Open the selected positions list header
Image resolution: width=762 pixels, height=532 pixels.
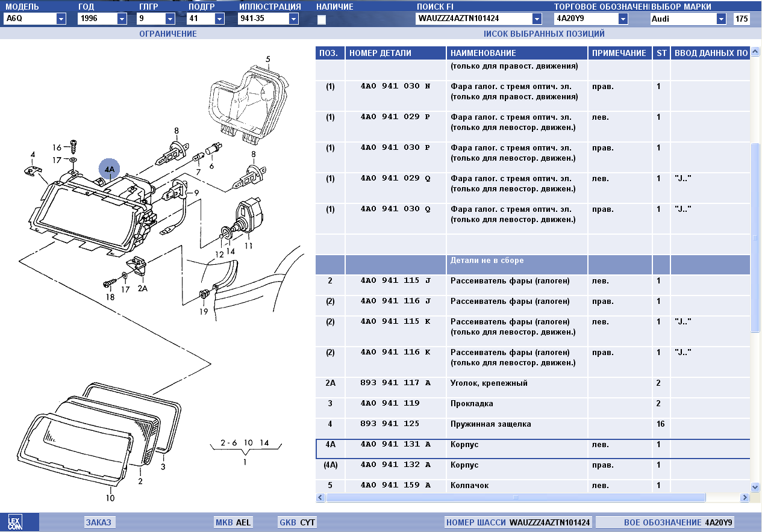[544, 34]
